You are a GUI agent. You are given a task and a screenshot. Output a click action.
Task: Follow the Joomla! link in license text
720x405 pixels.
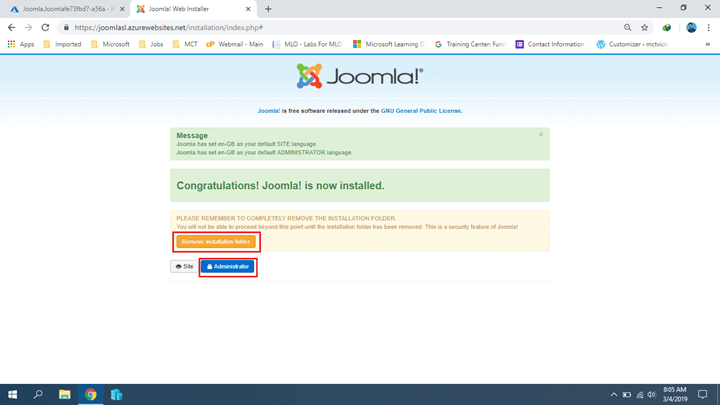[x=269, y=111]
